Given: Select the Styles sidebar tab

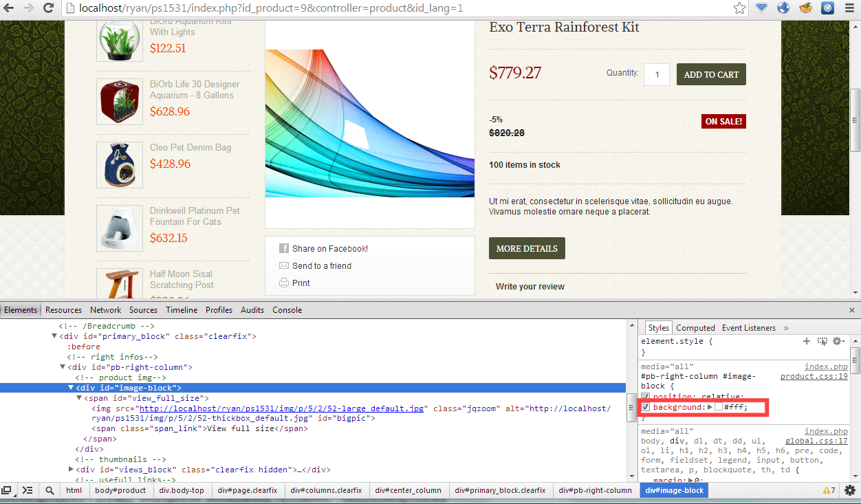Looking at the screenshot, I should (x=659, y=328).
